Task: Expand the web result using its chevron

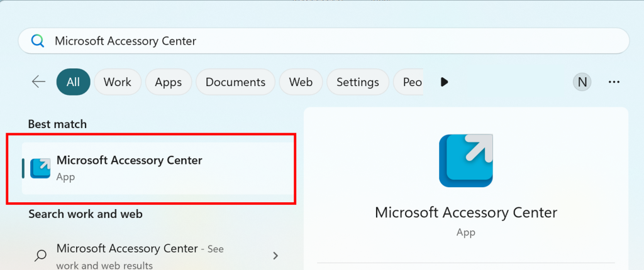Action: click(275, 255)
